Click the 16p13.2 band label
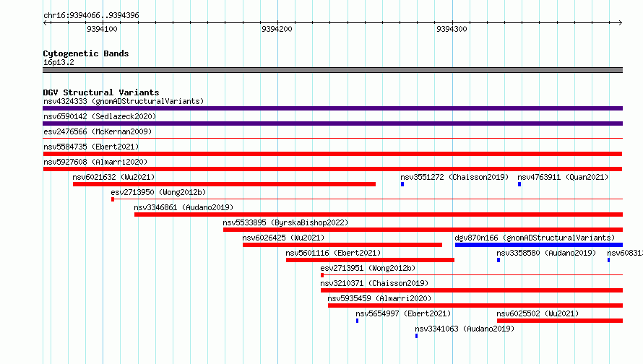Viewport: 643px width, 364px height. coord(59,62)
